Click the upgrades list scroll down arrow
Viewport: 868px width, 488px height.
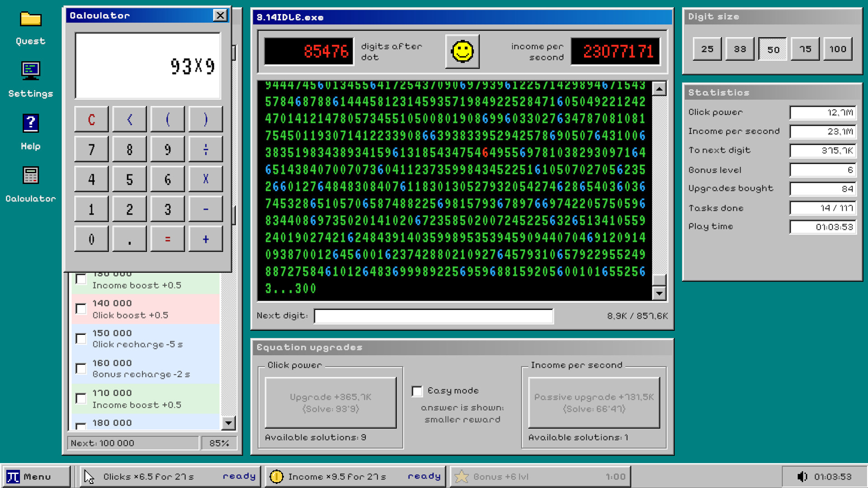[x=228, y=423]
